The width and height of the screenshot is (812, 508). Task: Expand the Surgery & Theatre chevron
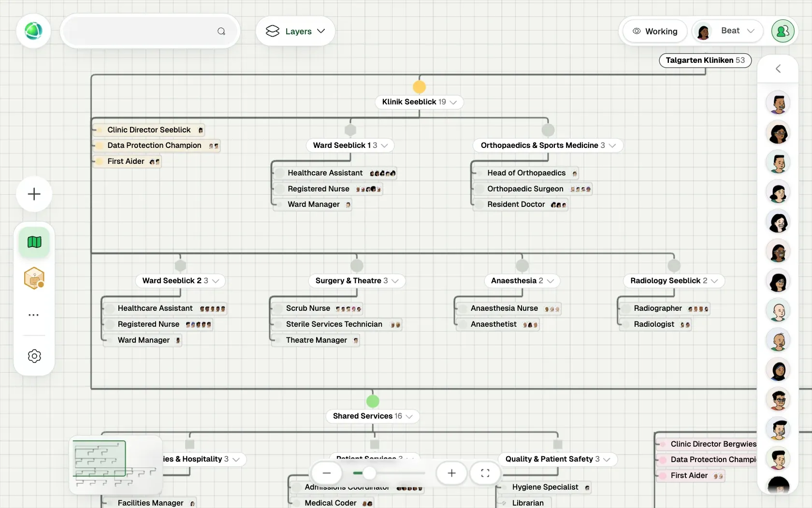pyautogui.click(x=395, y=281)
